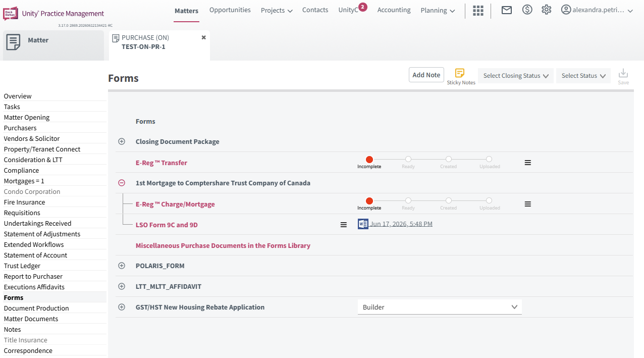Image resolution: width=644 pixels, height=358 pixels.
Task: Open Contacts in the top menu
Action: pos(315,10)
